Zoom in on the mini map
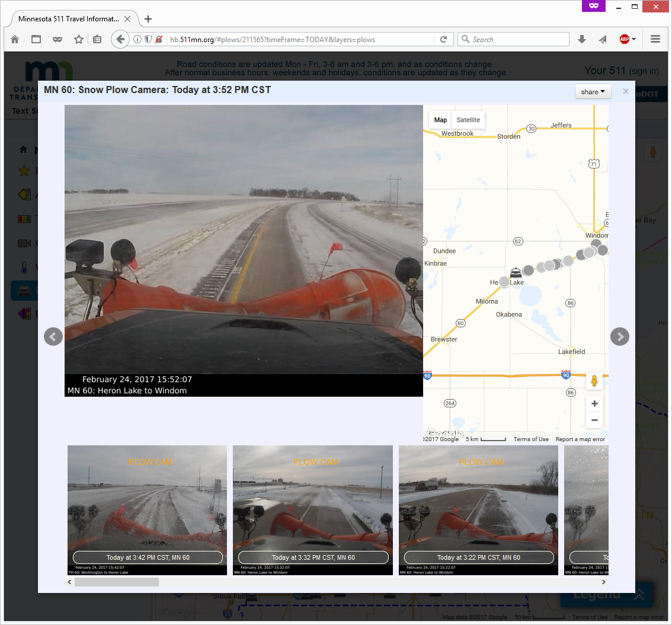 tap(594, 404)
